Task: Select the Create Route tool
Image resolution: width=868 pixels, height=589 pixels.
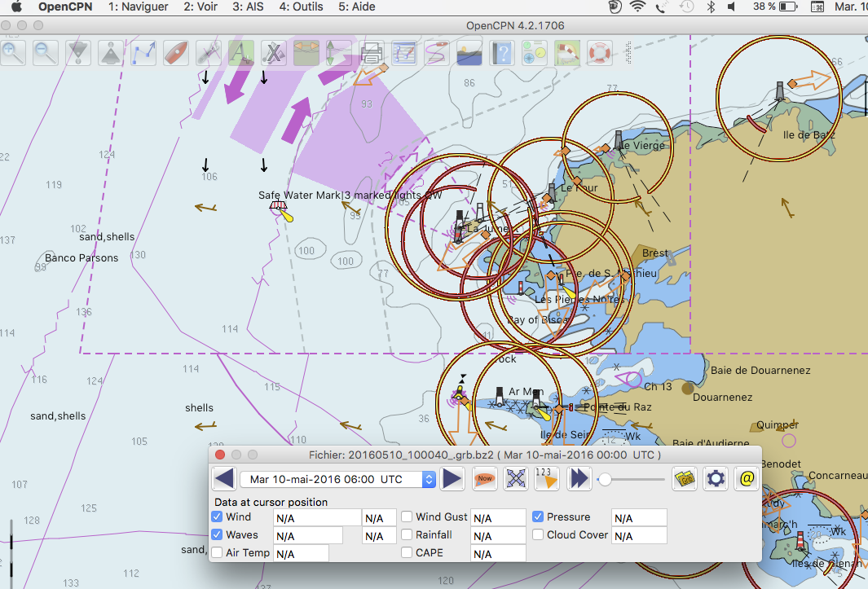Action: [143, 53]
